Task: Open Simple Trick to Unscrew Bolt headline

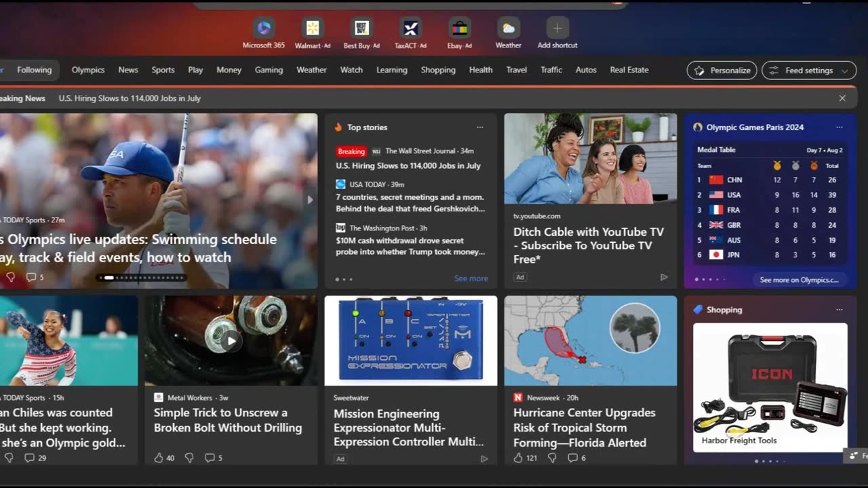Action: point(228,420)
